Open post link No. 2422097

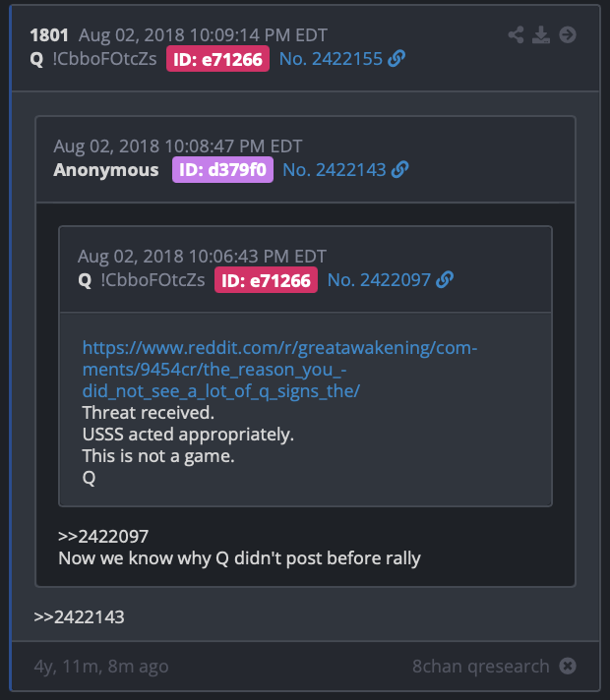[379, 280]
